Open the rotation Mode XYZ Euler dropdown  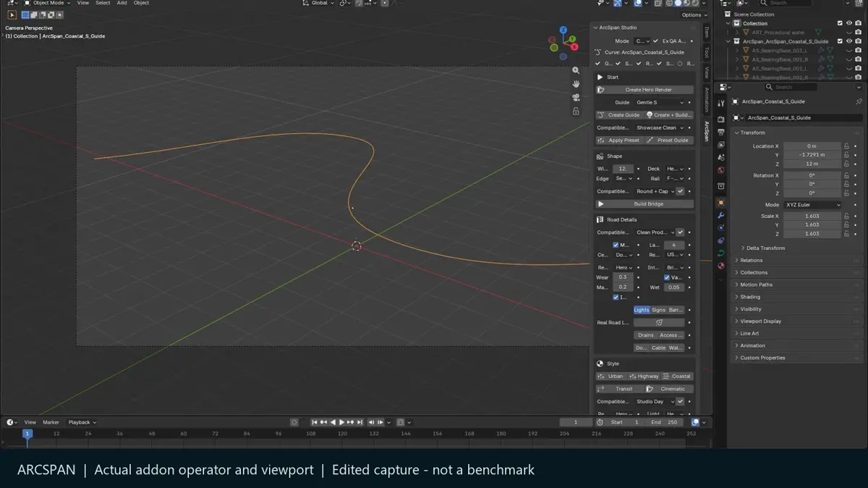point(813,205)
